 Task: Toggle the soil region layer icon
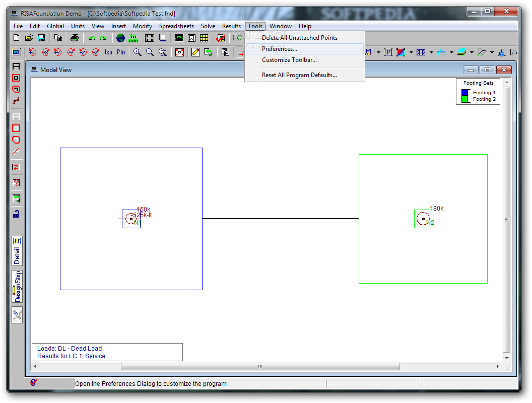click(x=461, y=52)
